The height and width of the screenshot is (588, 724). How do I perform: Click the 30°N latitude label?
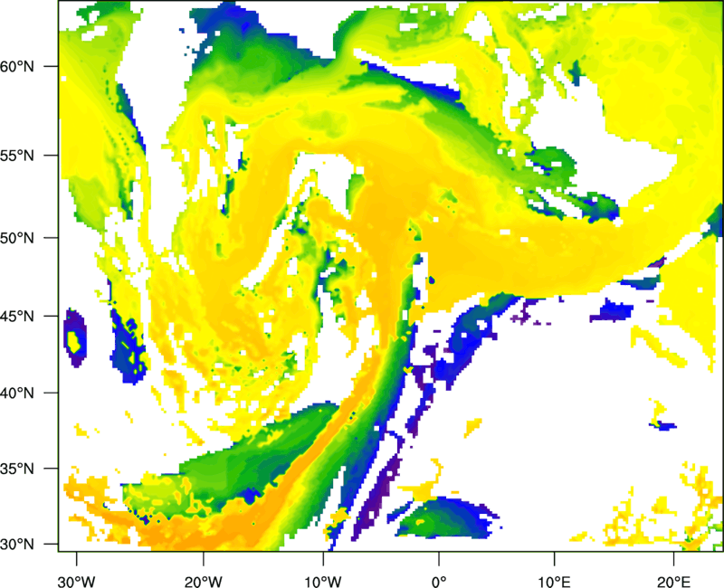pos(17,545)
